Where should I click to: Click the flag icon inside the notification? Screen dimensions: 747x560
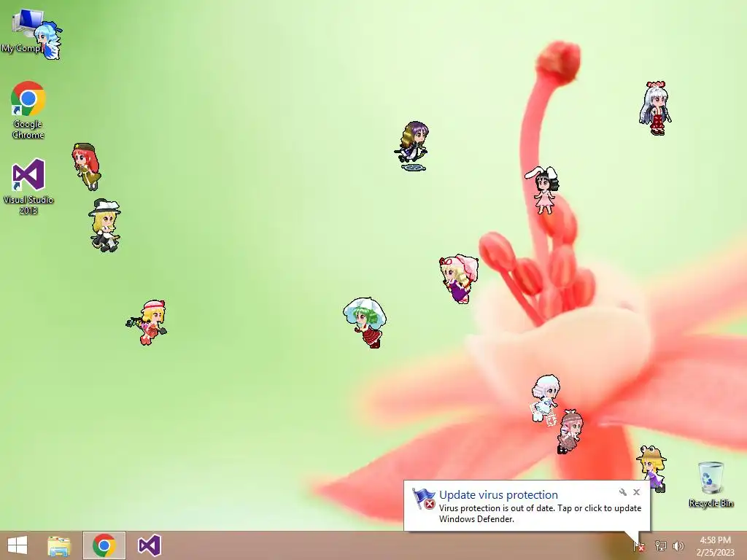click(x=424, y=498)
